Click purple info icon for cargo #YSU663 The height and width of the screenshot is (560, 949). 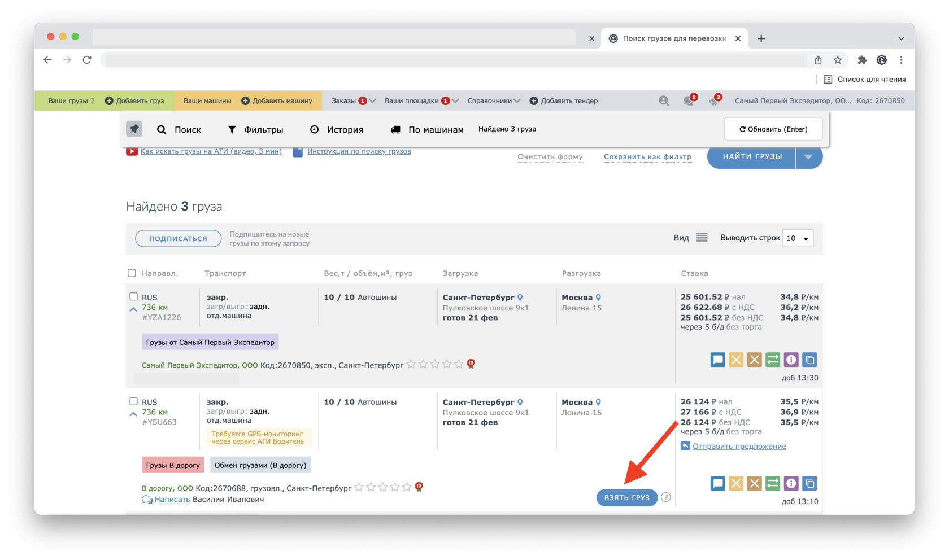coord(791,483)
